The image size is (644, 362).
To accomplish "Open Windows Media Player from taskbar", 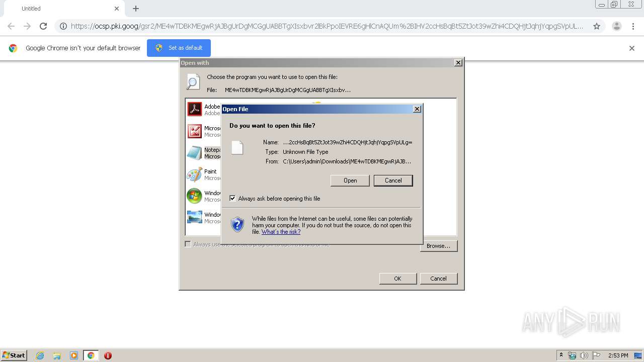I will (x=74, y=355).
